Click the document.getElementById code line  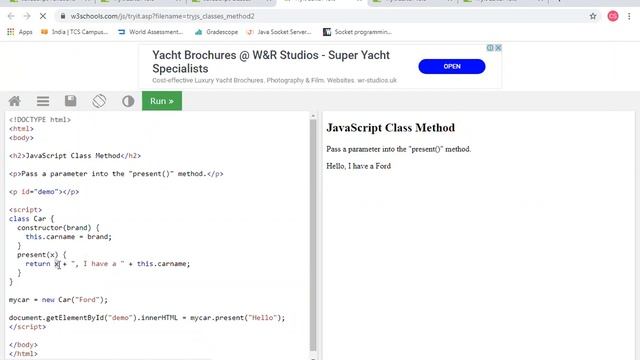coord(147,318)
